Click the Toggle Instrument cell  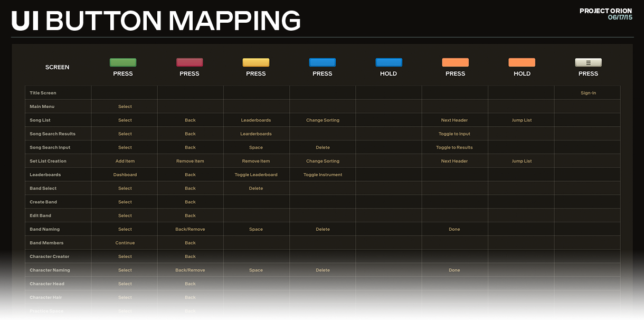[x=323, y=175]
